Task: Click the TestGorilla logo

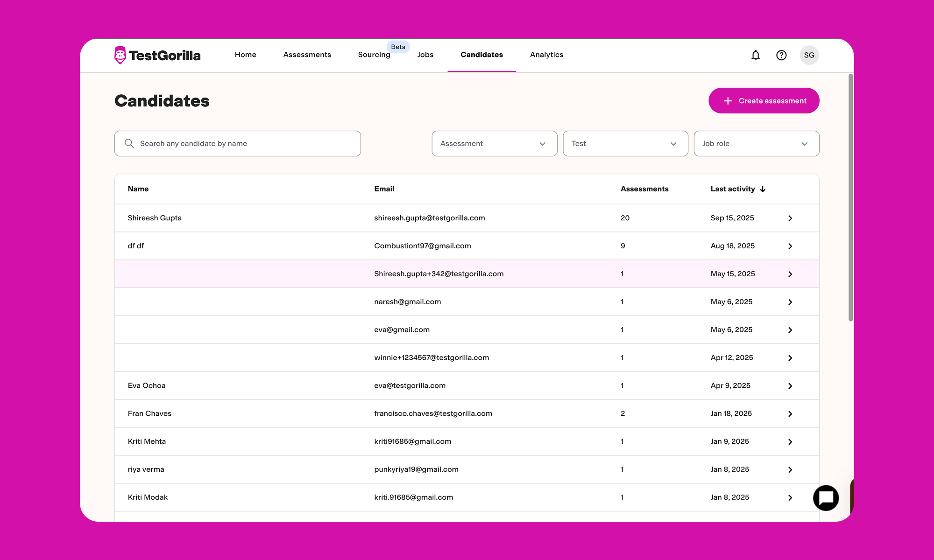Action: tap(157, 55)
